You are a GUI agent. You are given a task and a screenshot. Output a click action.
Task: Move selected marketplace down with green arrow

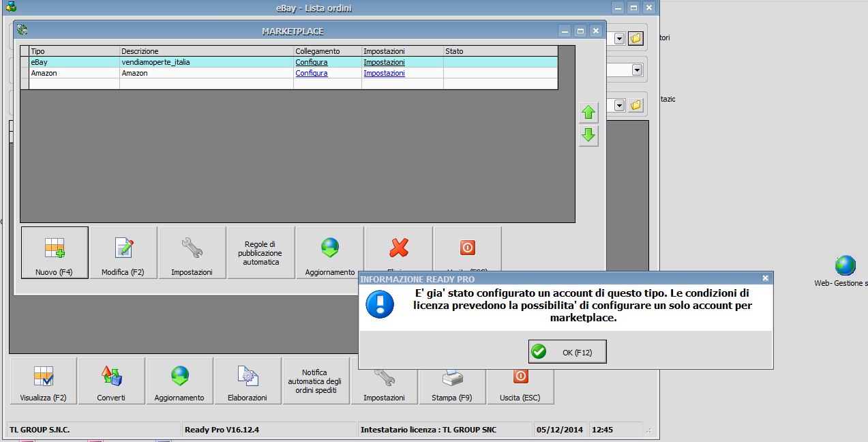pos(588,135)
